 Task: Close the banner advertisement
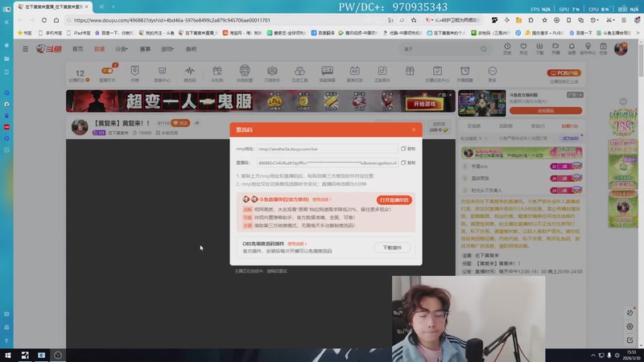tap(451, 95)
